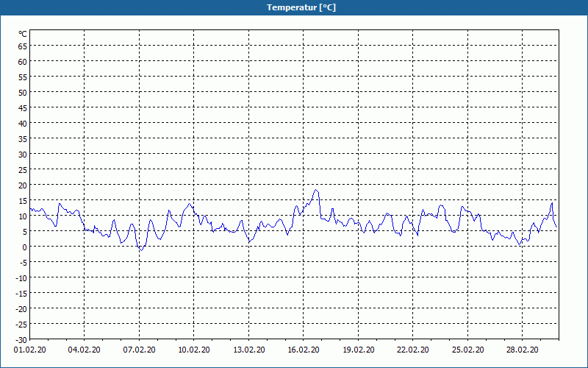Click the -30 value on temperature axis
The height and width of the screenshot is (368, 588).
click(21, 340)
